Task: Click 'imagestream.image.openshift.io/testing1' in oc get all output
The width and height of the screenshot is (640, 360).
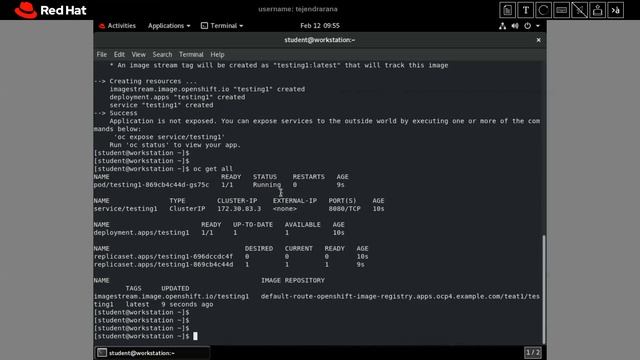Action: coord(171,296)
